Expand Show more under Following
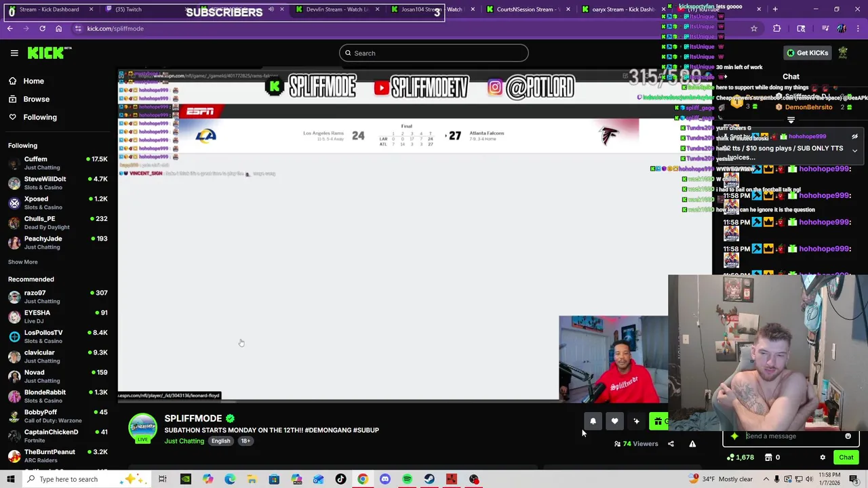 tap(23, 262)
